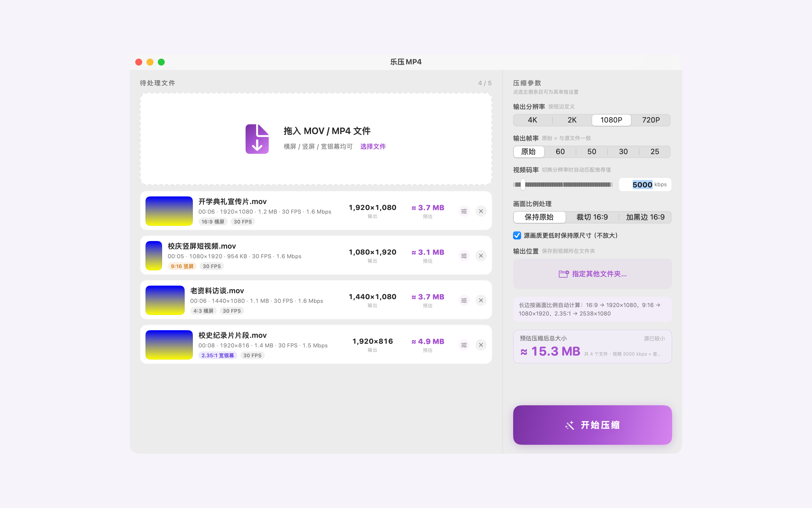Click the 16:9 横屏 tag

[x=213, y=222]
